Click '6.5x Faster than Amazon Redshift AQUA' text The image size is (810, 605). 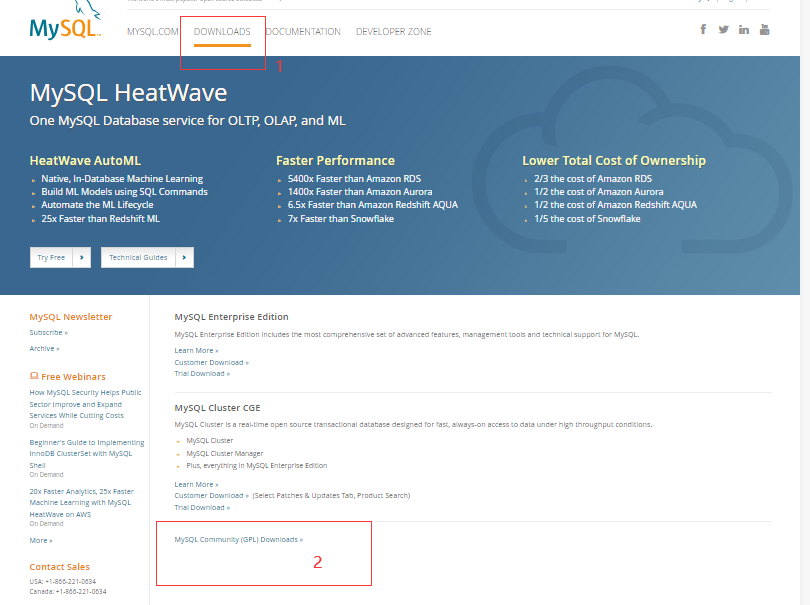pos(373,205)
